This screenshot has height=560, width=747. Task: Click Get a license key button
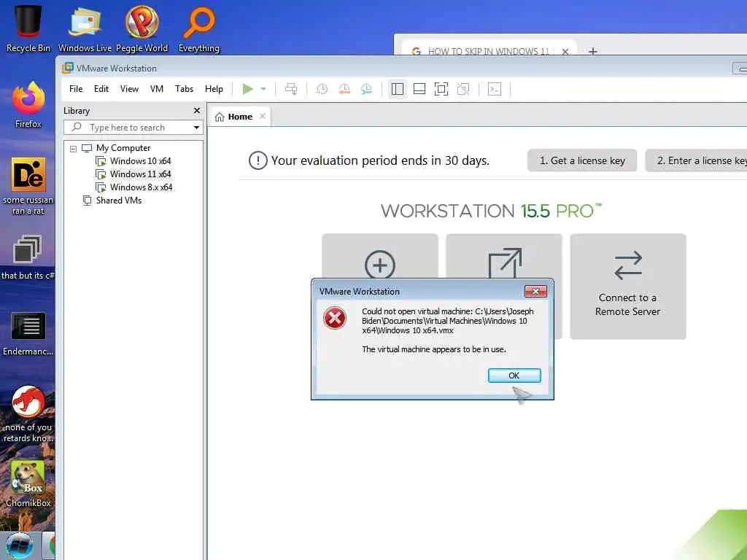pyautogui.click(x=582, y=160)
